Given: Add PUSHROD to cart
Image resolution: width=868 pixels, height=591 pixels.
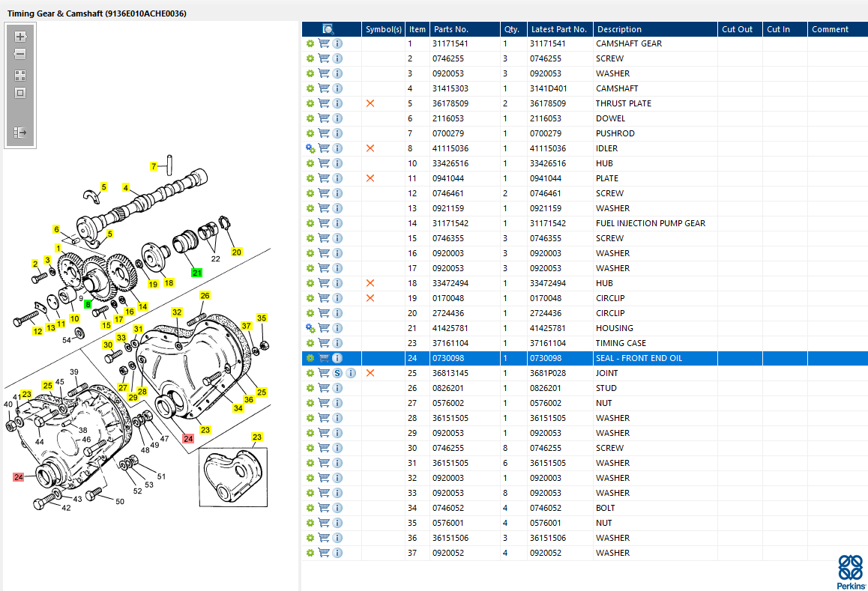Looking at the screenshot, I should point(324,133).
